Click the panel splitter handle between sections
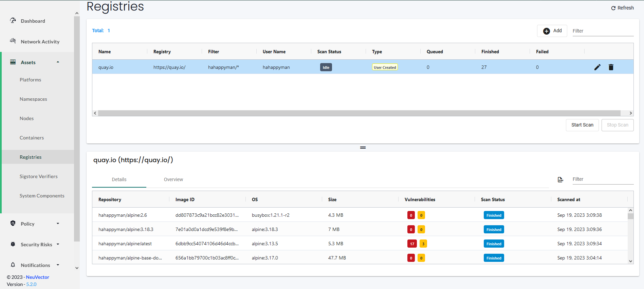The width and height of the screenshot is (644, 289). 363,148
